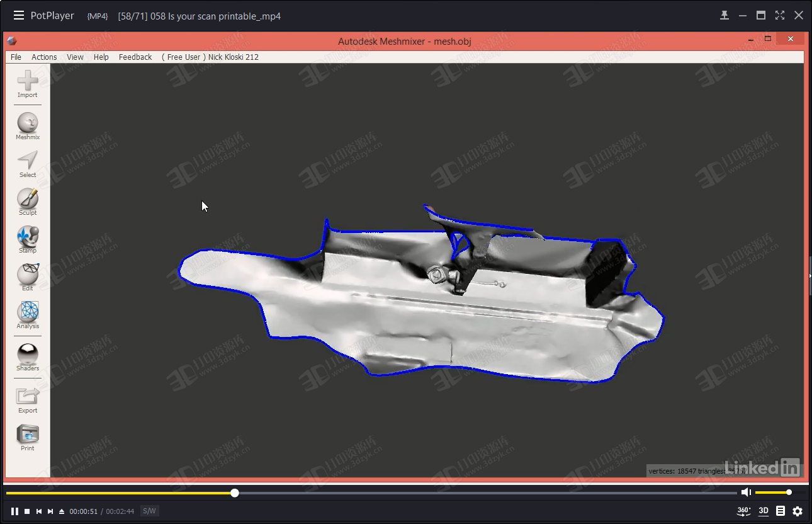
Task: Skip to the next file
Action: (50, 511)
